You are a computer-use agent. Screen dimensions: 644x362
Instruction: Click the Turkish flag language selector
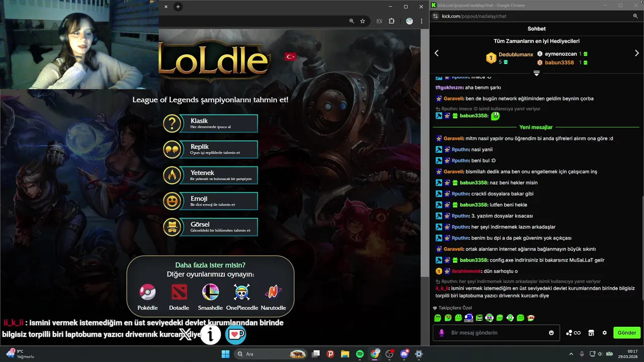290,56
